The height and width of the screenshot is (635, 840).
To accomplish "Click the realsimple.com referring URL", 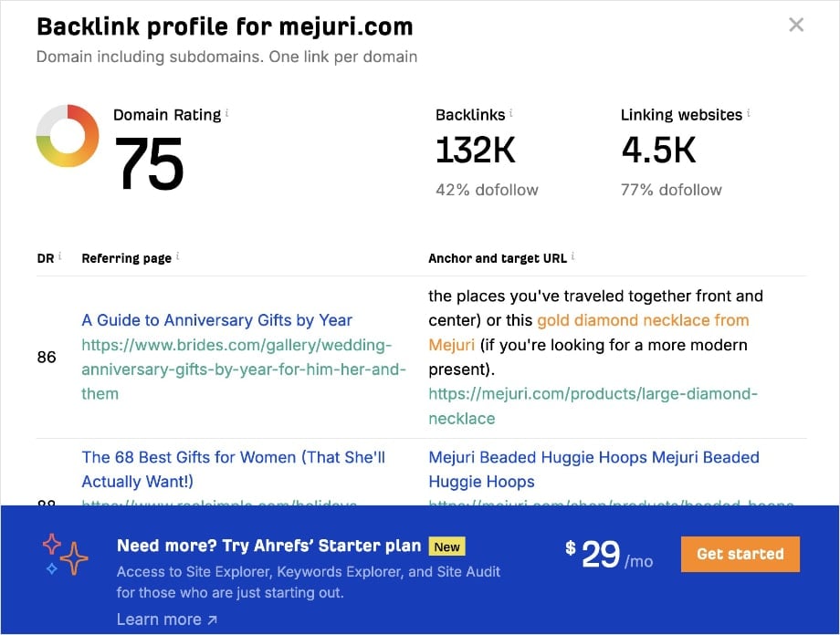I will point(219,505).
